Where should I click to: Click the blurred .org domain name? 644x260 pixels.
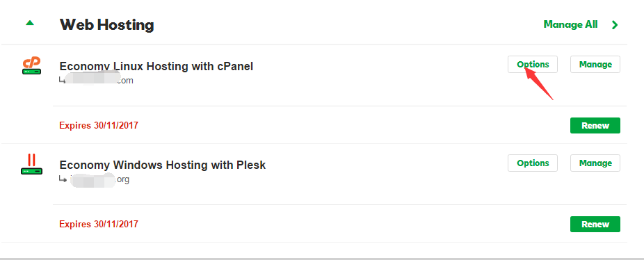tap(99, 179)
